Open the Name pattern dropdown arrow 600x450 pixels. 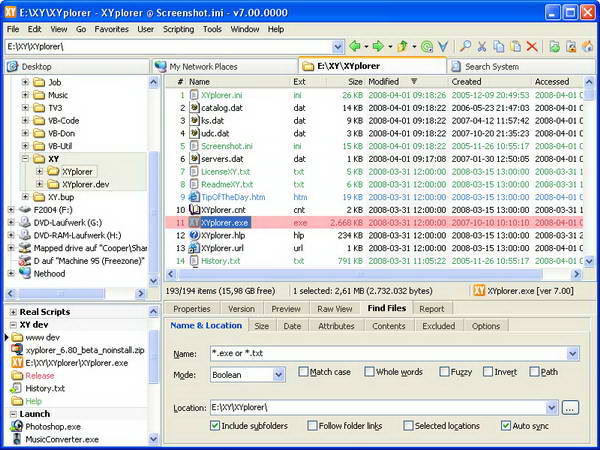pyautogui.click(x=572, y=354)
